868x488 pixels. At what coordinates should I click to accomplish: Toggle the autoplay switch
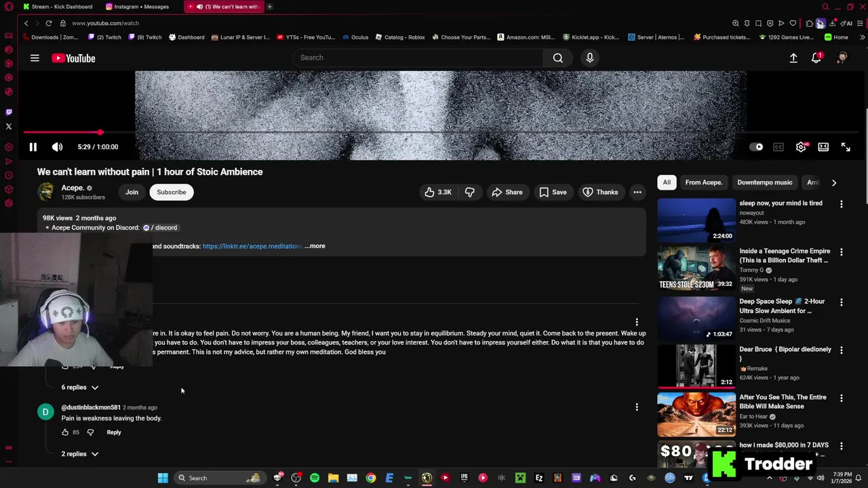point(756,147)
